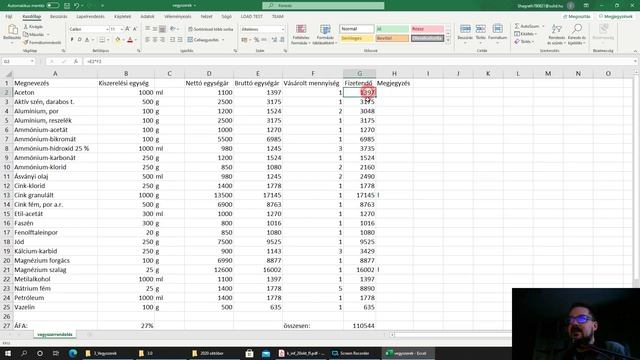Viewport: 640px width, 360px height.
Task: Open Feltételes formázás conditional formatting
Action: click(x=301, y=34)
